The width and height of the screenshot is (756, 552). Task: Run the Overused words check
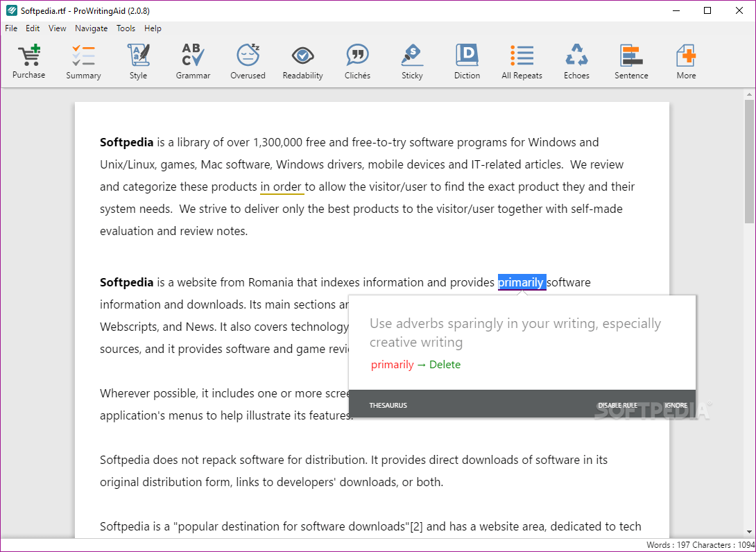click(248, 60)
